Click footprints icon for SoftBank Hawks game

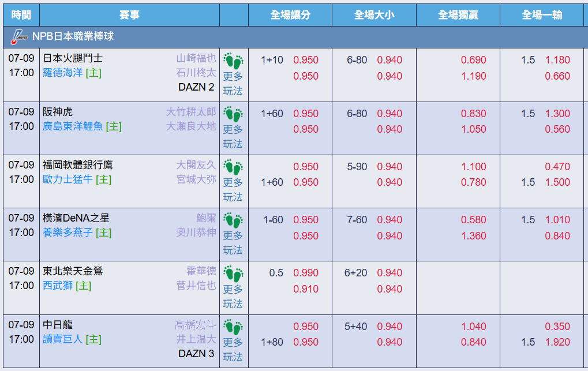pyautogui.click(x=233, y=167)
